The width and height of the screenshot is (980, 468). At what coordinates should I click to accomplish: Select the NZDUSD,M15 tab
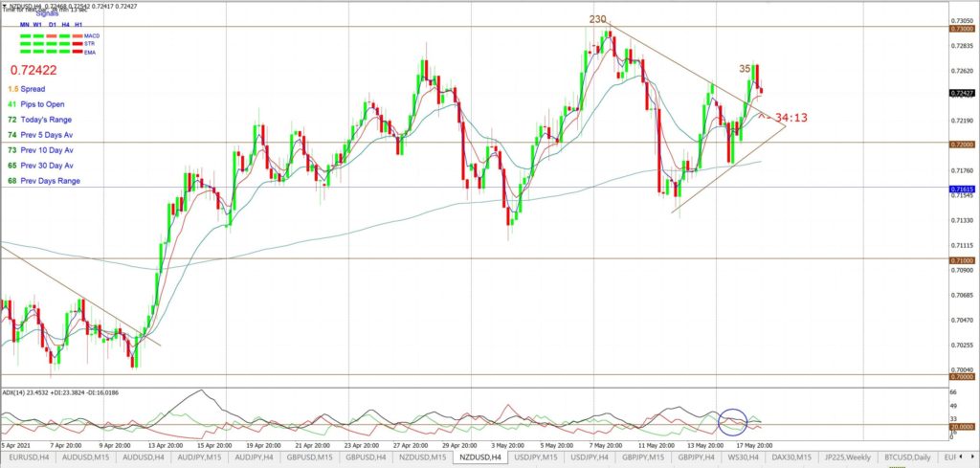[424, 458]
